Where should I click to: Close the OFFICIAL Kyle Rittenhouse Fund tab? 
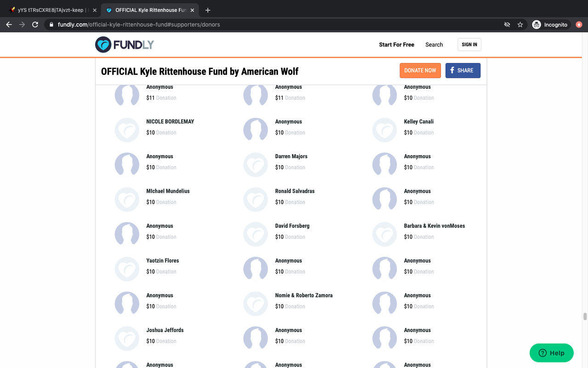[x=192, y=10]
